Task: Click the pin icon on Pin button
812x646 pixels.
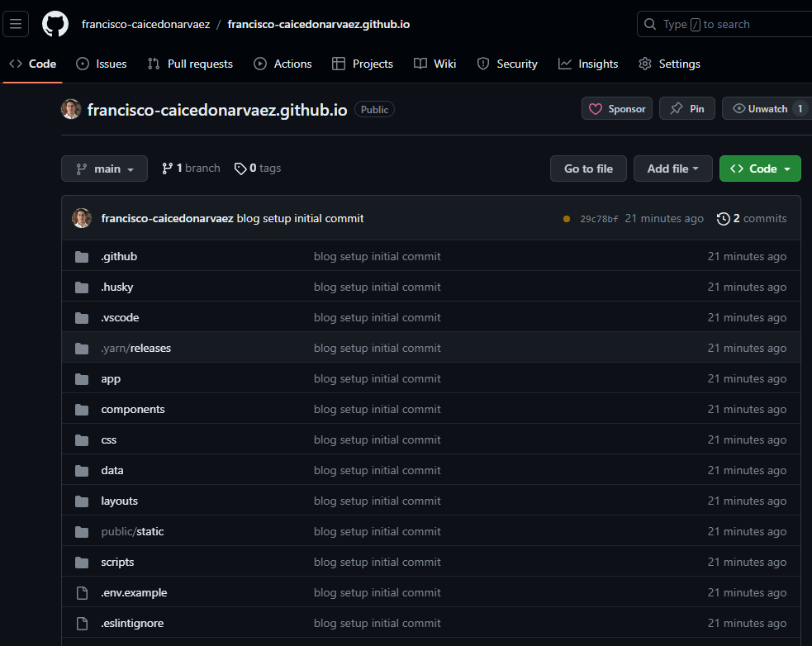Action: (x=677, y=109)
